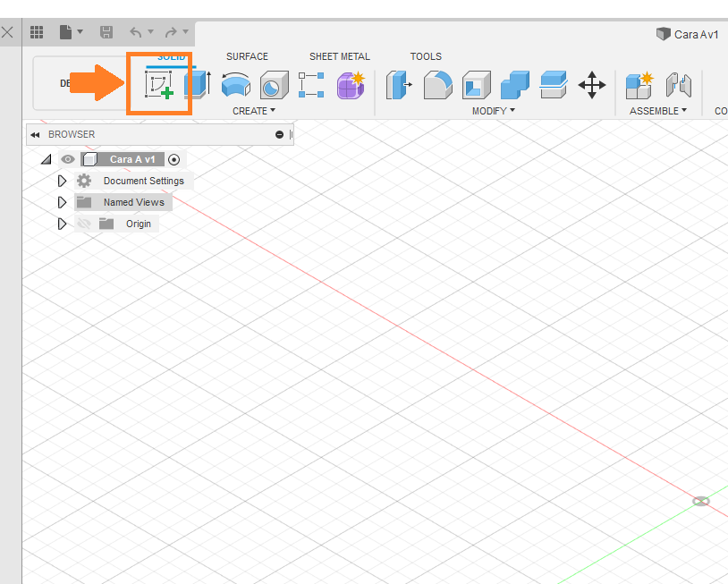
Task: Show the hidden Origin folder
Action: (84, 224)
